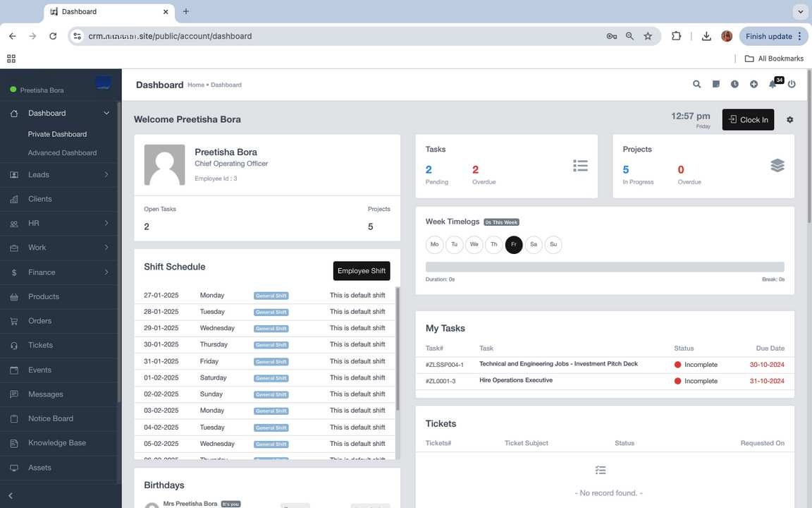Open Tickets in the sidebar
The height and width of the screenshot is (508, 812).
pos(40,345)
